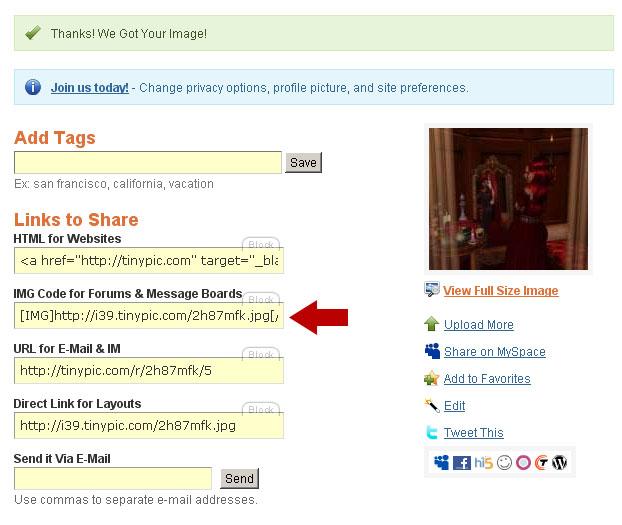Screen dimensions: 622x525
Task: Send the image via e-mail button
Action: pos(240,479)
